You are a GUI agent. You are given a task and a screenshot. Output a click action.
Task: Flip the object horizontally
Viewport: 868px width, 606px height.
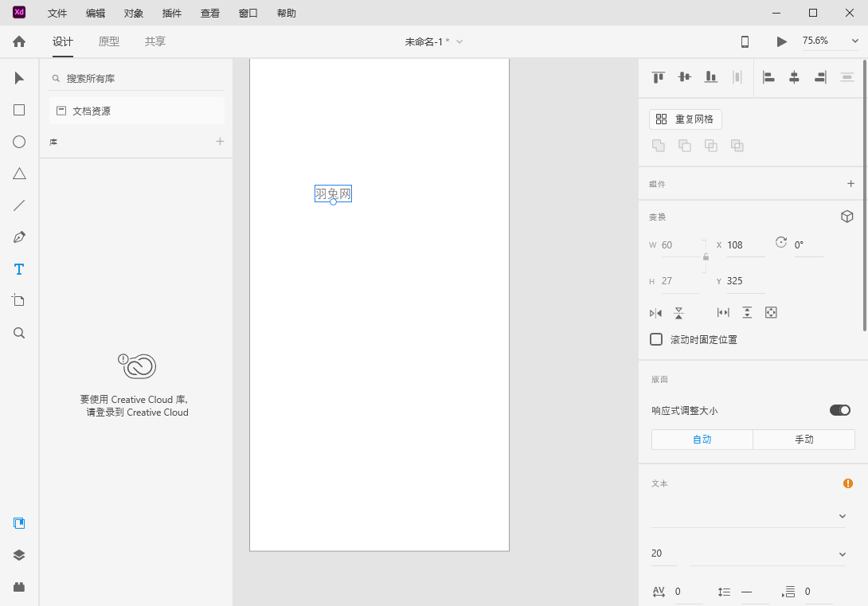[x=655, y=313]
